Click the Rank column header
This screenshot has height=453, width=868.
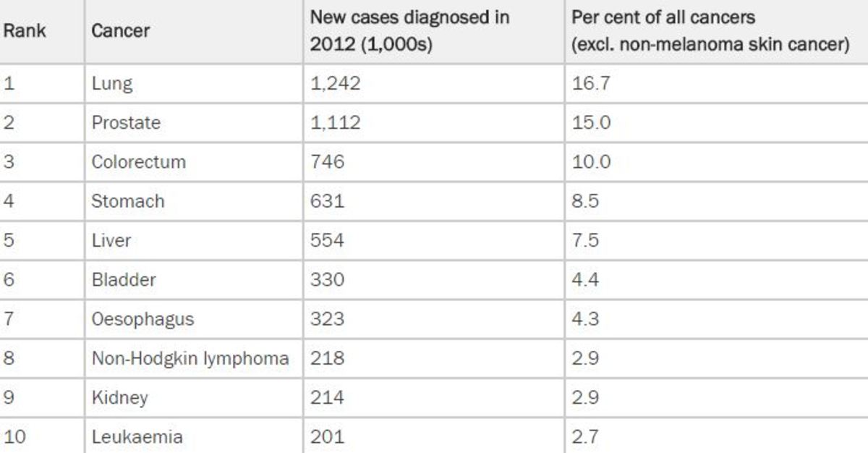pyautogui.click(x=25, y=31)
